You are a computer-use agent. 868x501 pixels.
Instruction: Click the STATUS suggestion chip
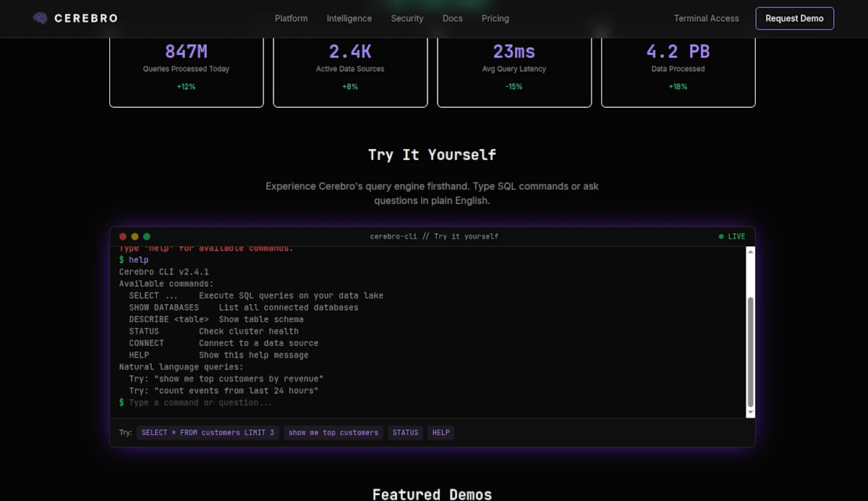pos(405,432)
